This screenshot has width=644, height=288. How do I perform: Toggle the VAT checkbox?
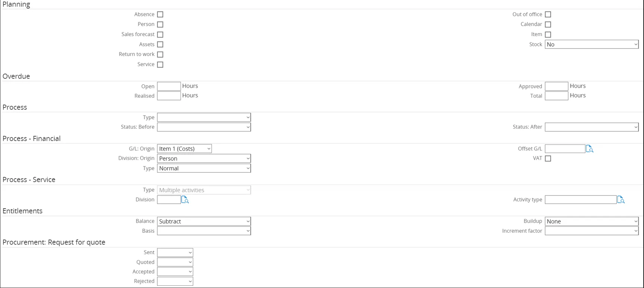coord(548,159)
